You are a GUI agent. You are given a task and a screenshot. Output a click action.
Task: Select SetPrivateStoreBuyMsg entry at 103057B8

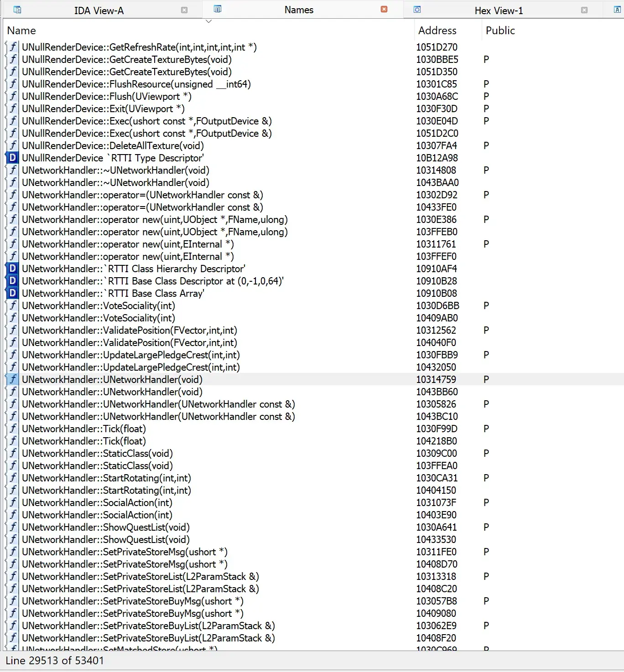(x=133, y=601)
